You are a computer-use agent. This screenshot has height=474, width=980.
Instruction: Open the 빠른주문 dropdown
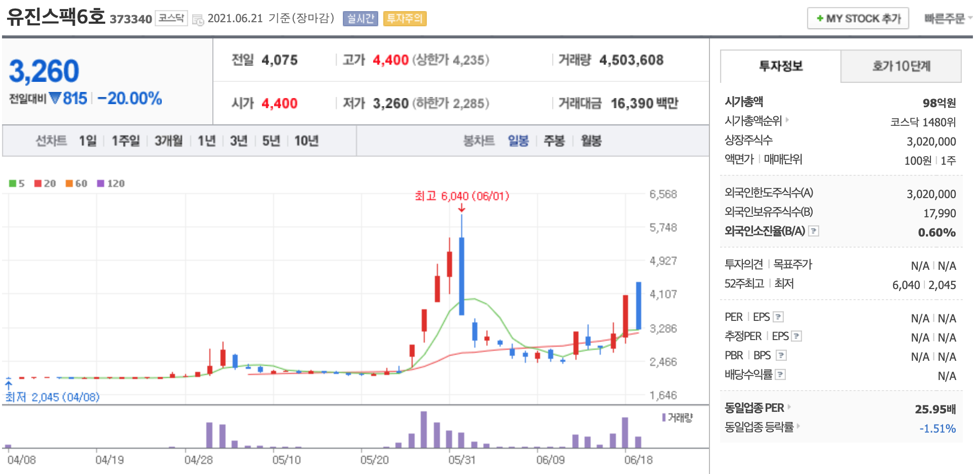coord(948,19)
